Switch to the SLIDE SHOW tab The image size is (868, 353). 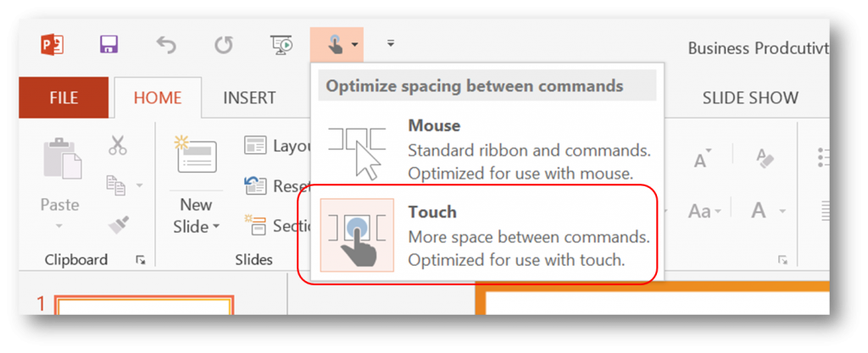coord(750,98)
